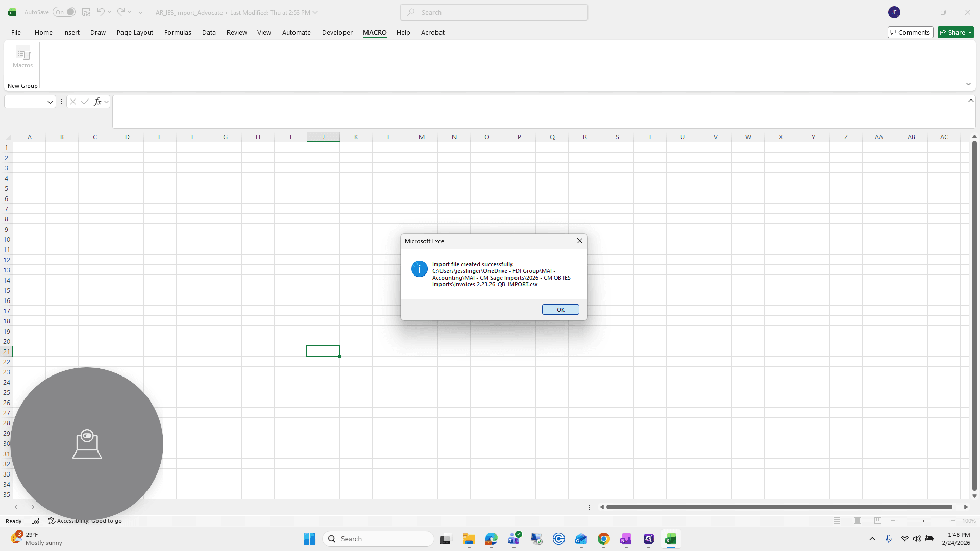Click the zoom slider in the status bar
This screenshot has width=980, height=551.
click(923, 521)
